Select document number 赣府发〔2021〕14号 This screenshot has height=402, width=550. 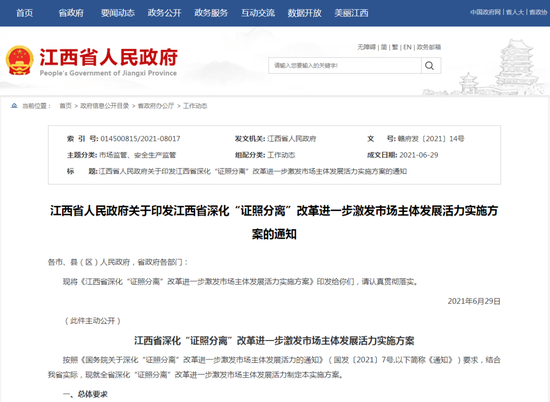(431, 139)
